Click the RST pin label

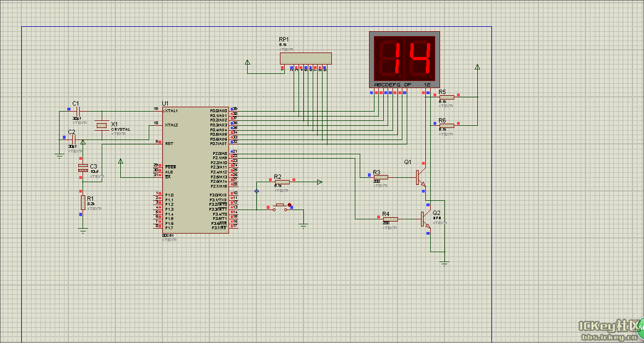[x=169, y=144]
